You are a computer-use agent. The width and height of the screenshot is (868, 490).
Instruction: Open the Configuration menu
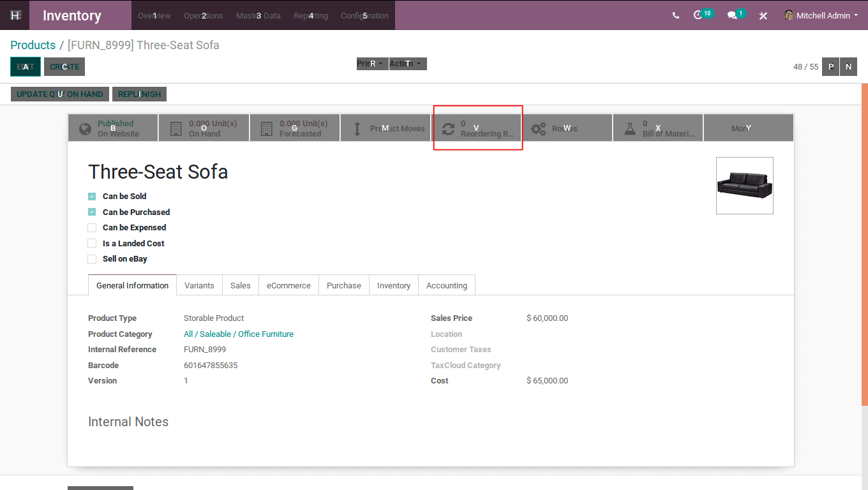pos(364,15)
